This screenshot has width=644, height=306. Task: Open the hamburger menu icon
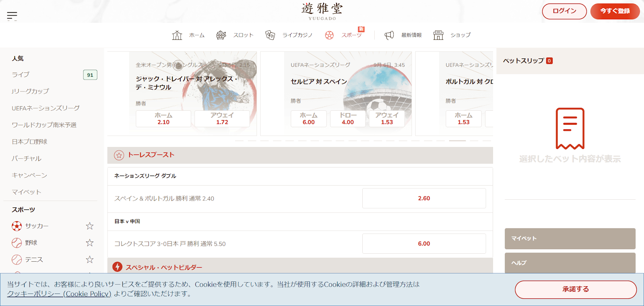pyautogui.click(x=12, y=16)
